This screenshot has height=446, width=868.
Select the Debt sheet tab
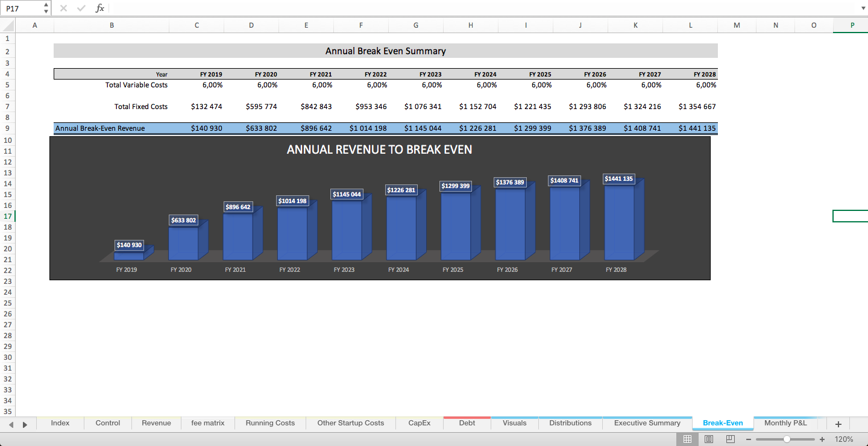tap(467, 423)
